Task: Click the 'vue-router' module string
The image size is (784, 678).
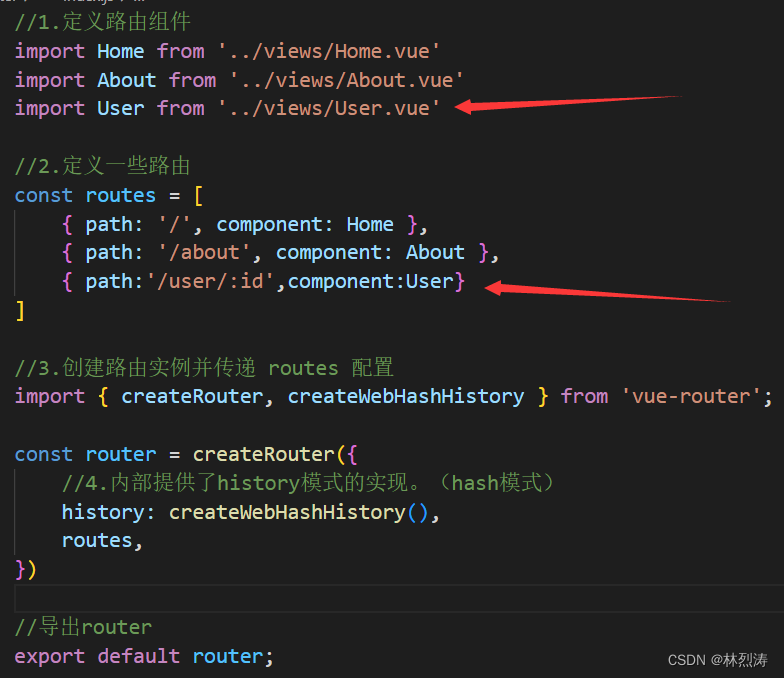Action: [691, 396]
